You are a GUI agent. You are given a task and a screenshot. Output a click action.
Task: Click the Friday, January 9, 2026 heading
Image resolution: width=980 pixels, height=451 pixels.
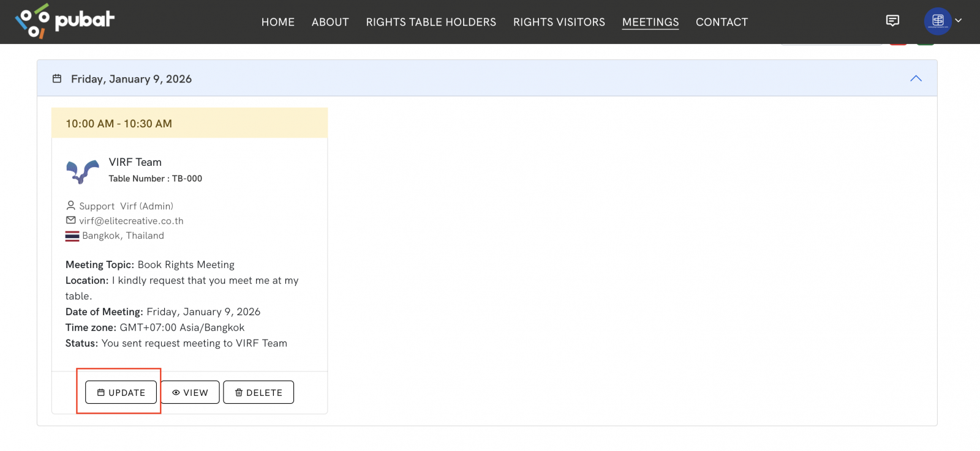point(131,79)
